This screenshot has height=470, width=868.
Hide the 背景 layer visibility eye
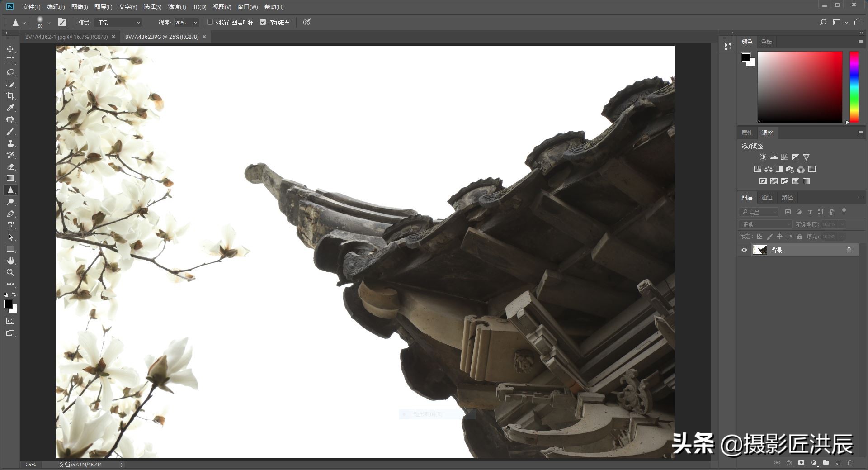point(744,250)
